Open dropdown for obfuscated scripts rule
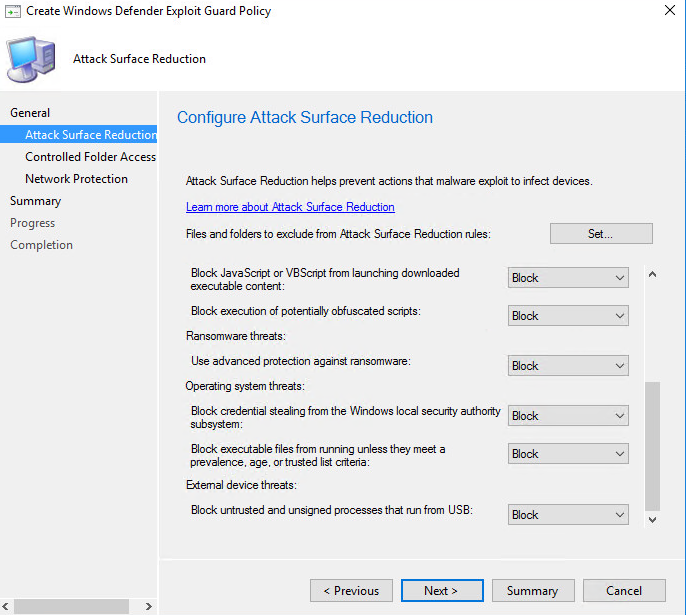 click(568, 316)
